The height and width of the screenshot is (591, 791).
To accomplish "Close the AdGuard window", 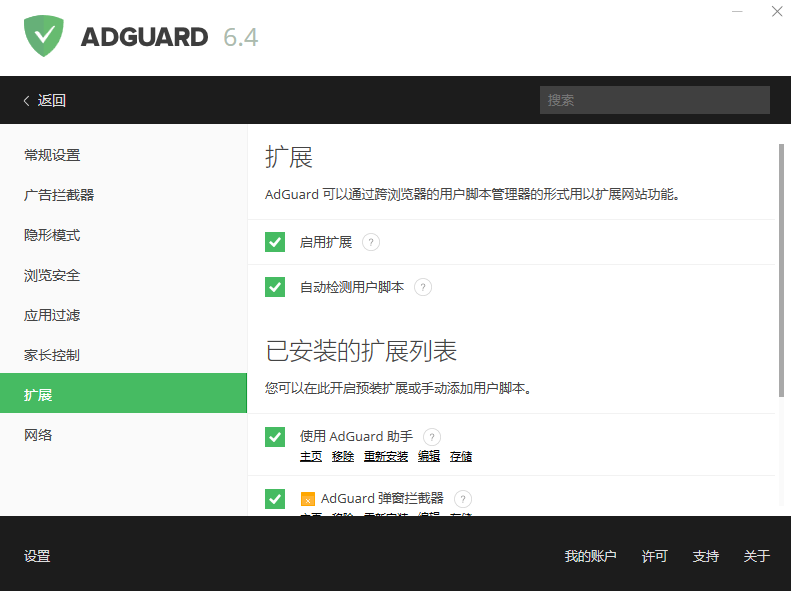I will pos(777,11).
